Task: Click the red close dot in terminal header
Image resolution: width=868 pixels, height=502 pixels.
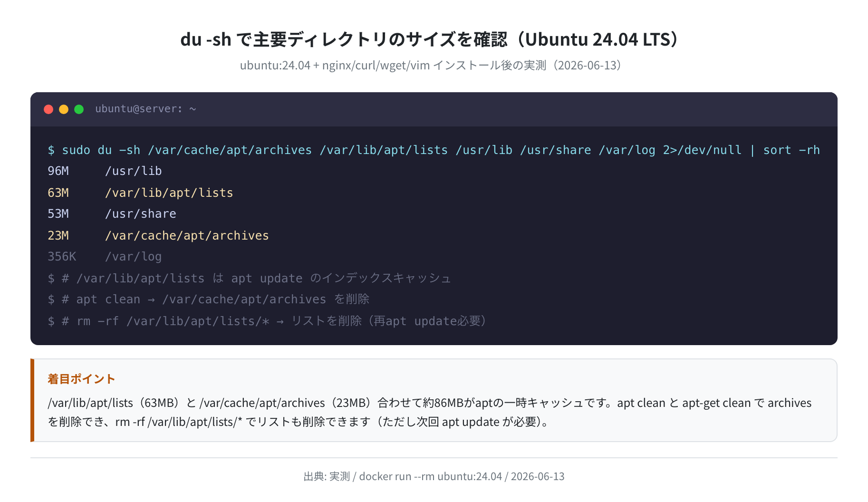Action: pyautogui.click(x=48, y=109)
